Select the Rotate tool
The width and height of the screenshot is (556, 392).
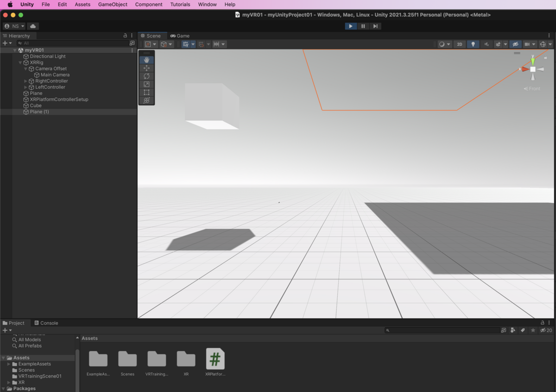[x=146, y=76]
